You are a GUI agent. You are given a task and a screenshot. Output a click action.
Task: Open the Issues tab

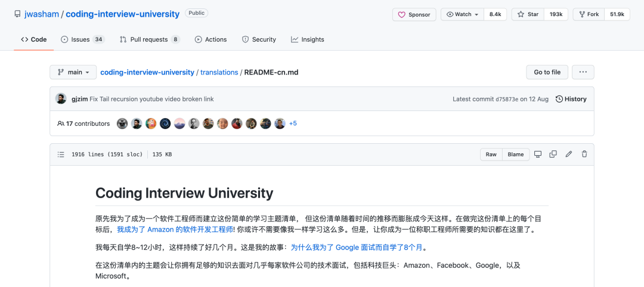coord(82,39)
